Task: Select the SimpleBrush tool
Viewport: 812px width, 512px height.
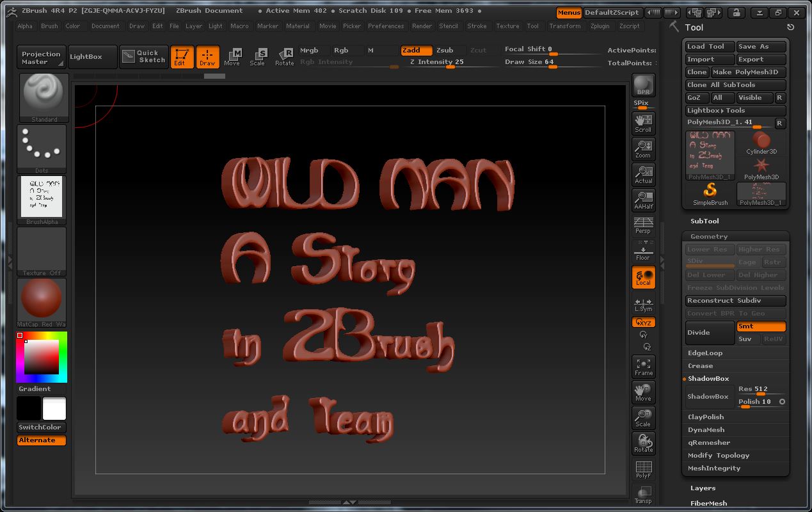Action: [710, 195]
